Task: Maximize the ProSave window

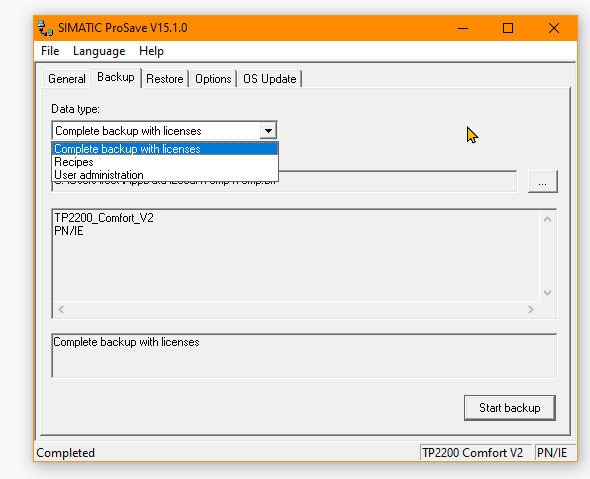Action: [x=508, y=28]
